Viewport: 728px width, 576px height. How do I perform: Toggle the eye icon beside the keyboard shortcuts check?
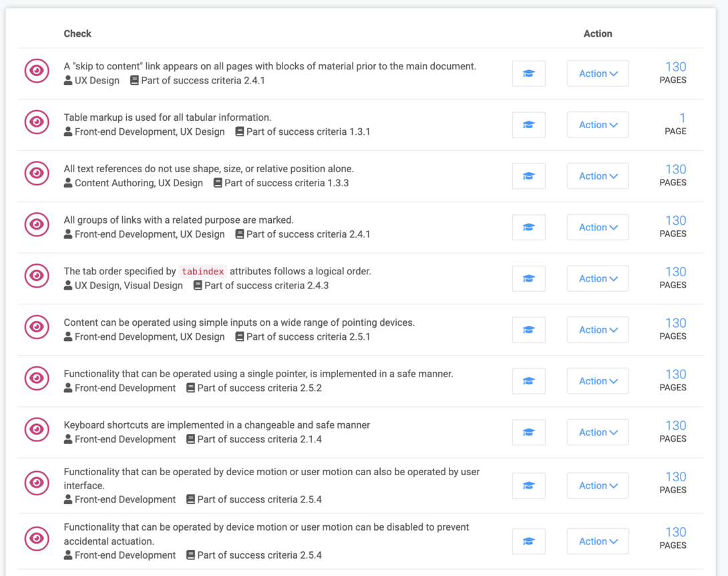click(37, 430)
